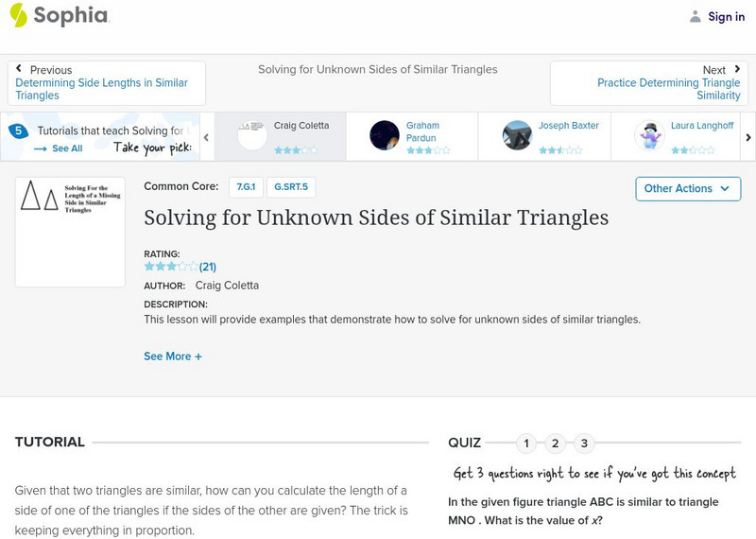Expand the description with See More +
The height and width of the screenshot is (539, 756).
click(x=173, y=356)
